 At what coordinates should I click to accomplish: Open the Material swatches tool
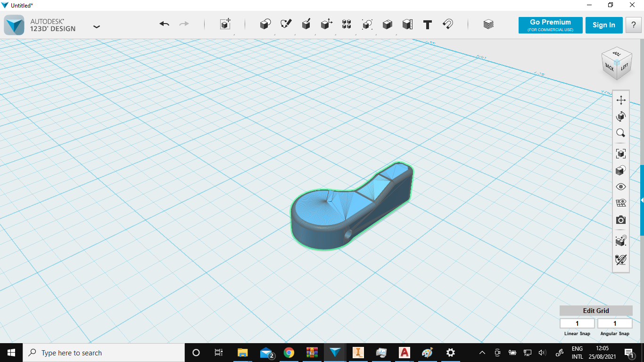(488, 25)
